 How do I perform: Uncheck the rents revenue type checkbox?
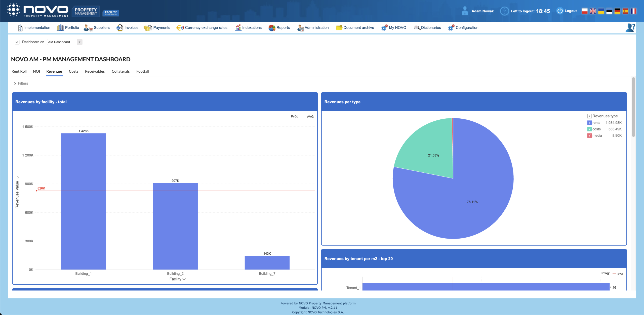(x=589, y=123)
